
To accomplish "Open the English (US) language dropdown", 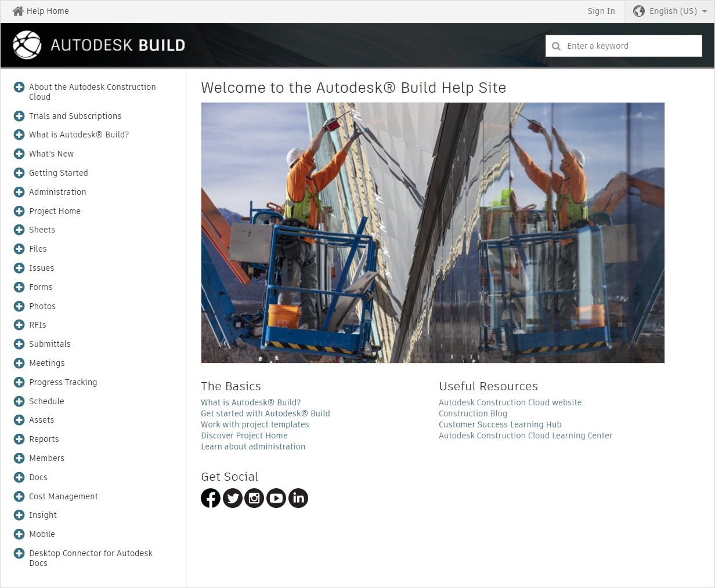I will click(x=669, y=11).
